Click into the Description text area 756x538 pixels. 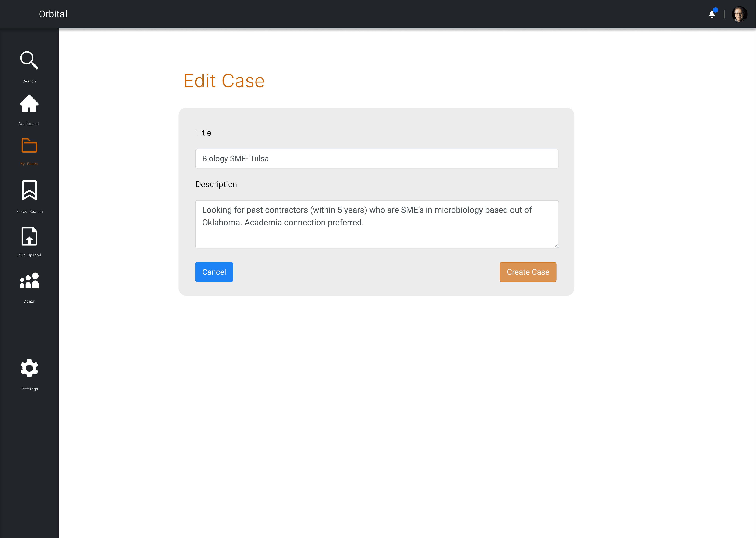pyautogui.click(x=377, y=224)
